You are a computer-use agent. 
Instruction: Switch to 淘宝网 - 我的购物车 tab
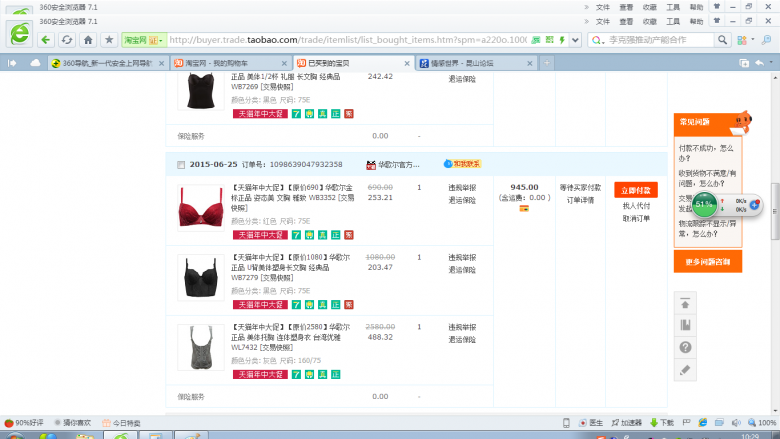(229, 63)
